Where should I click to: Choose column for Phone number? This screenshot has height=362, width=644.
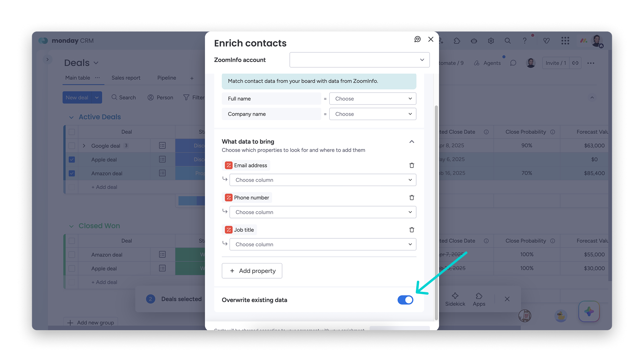(x=323, y=212)
